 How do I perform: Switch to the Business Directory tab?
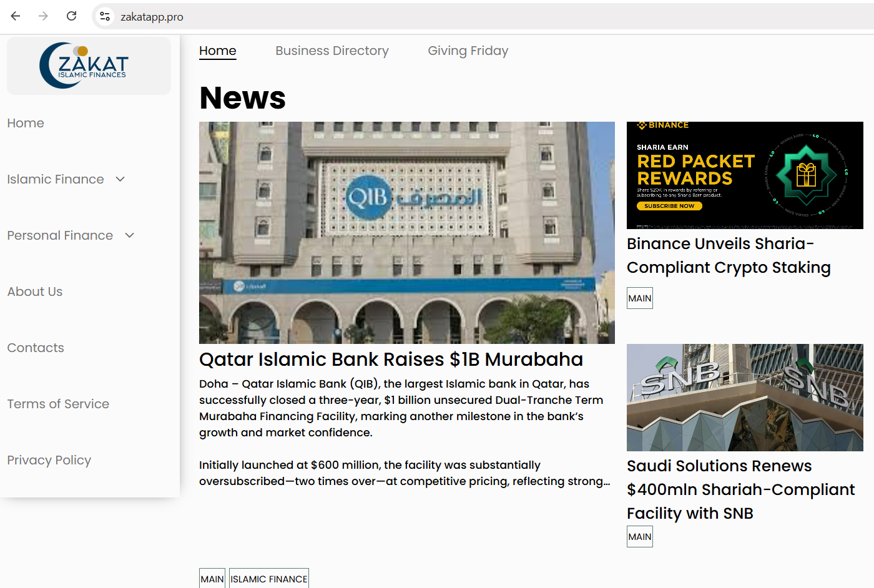(332, 51)
